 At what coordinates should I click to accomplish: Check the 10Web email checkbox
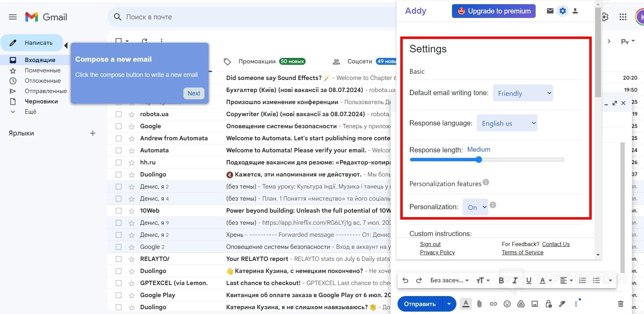pos(119,211)
